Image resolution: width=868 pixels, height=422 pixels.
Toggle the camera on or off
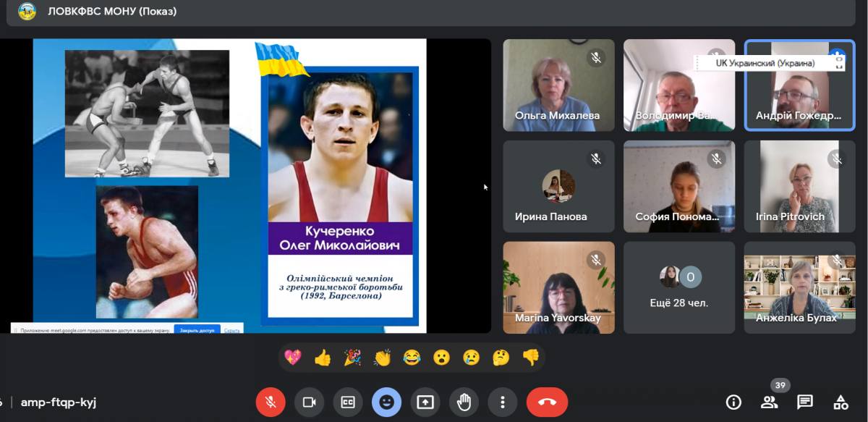pyautogui.click(x=309, y=402)
